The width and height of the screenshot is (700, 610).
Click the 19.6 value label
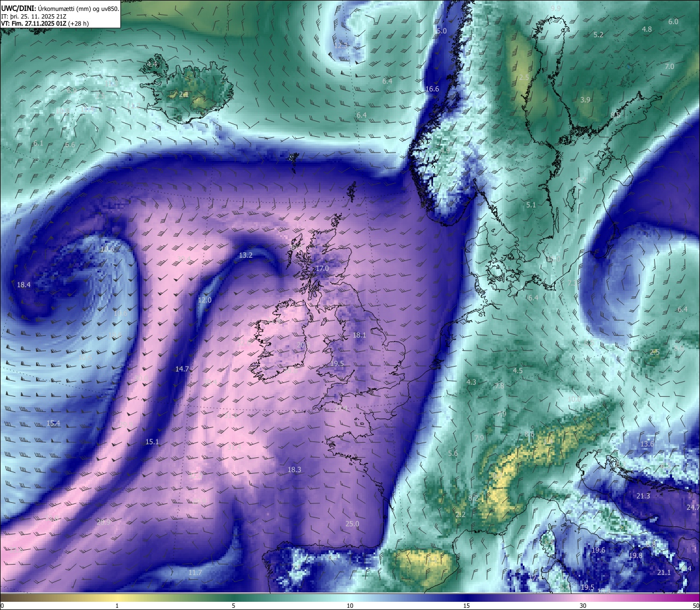point(598,550)
